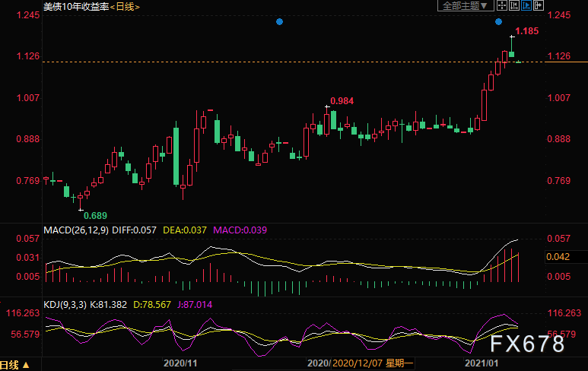
Task: Click the magenta MACD:0.039 value
Action: click(x=240, y=230)
